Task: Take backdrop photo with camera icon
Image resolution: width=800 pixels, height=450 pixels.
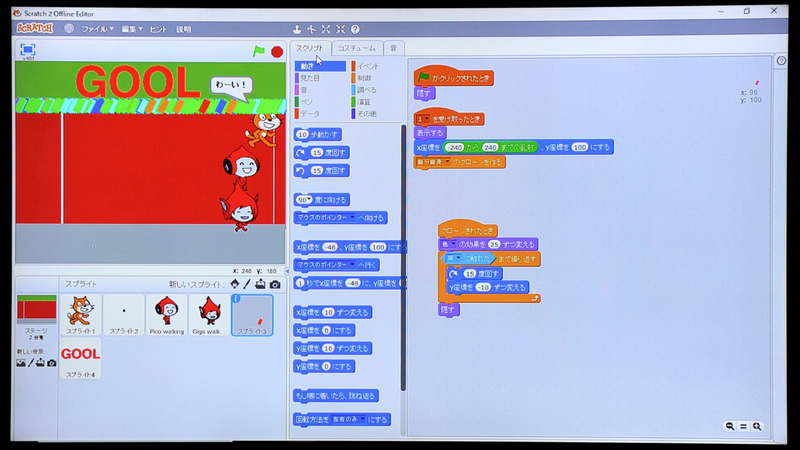Action: [52, 363]
